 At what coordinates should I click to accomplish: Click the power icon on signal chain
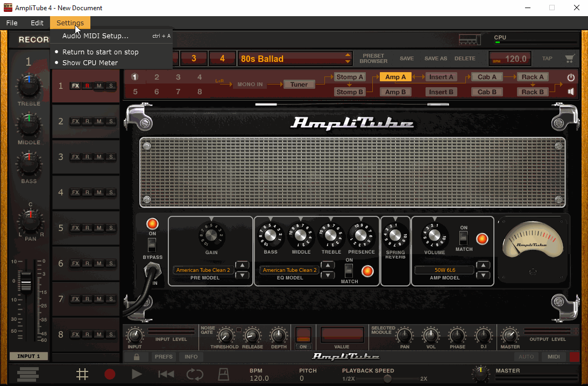[x=571, y=78]
